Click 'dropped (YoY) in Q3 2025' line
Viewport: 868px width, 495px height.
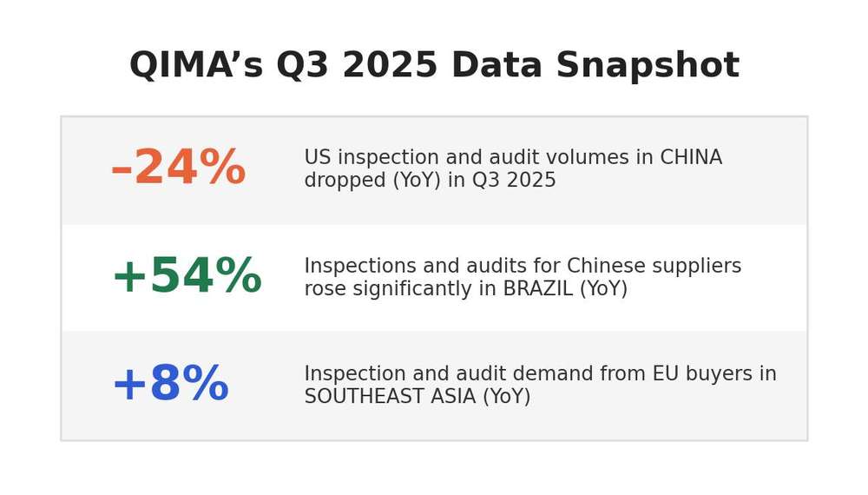[x=431, y=181]
